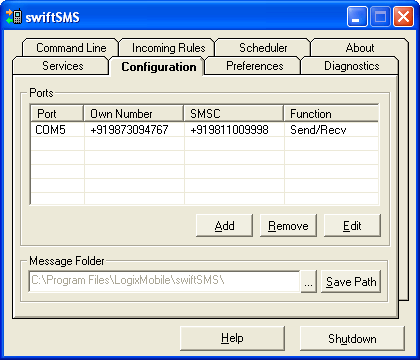This screenshot has width=420, height=360.
Task: Switch to the Incoming Rules tab
Action: coord(168,48)
